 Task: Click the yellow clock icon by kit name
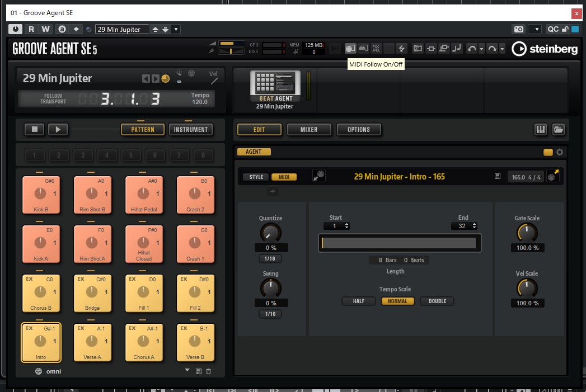(x=166, y=78)
